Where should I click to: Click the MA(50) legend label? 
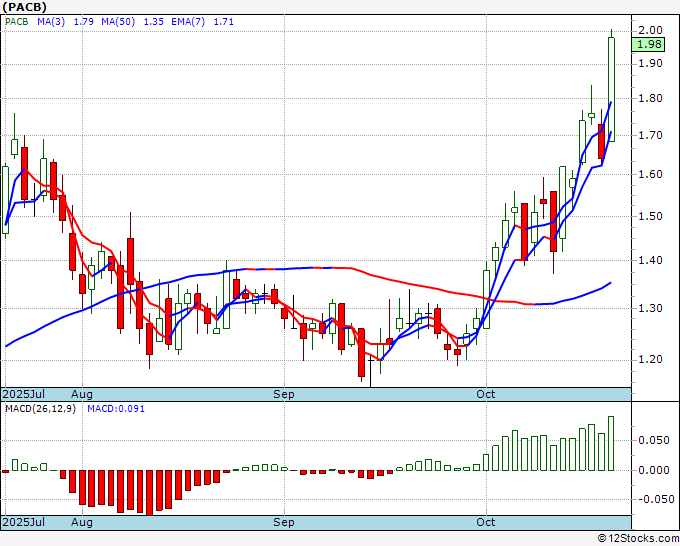(118, 22)
